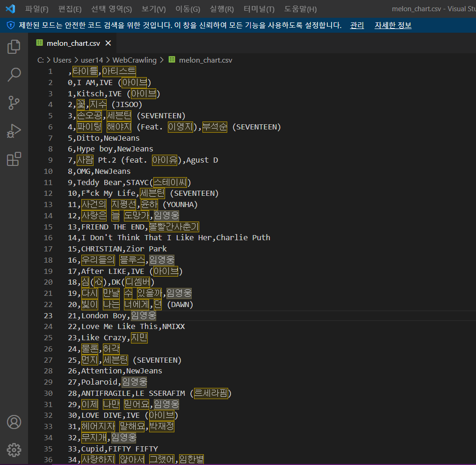Click 'CHRISTIAN' on line 17
This screenshot has height=465, width=476.
(x=101, y=249)
